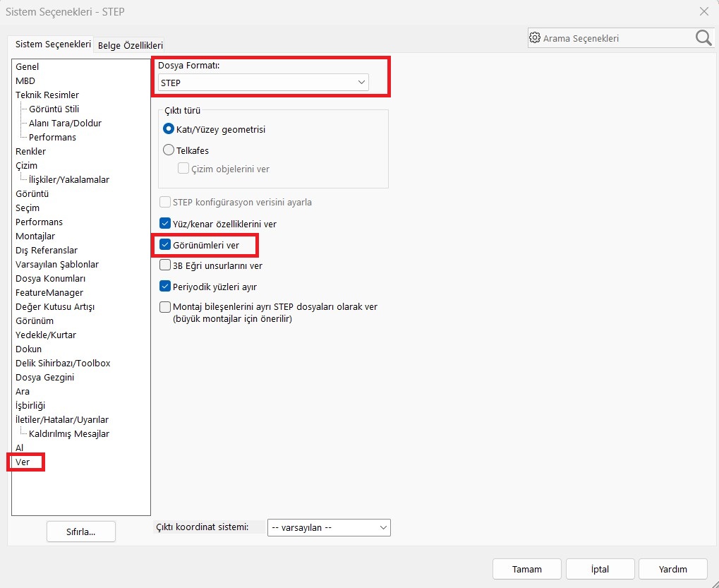Select Dokun category
This screenshot has width=719, height=588.
click(x=28, y=349)
